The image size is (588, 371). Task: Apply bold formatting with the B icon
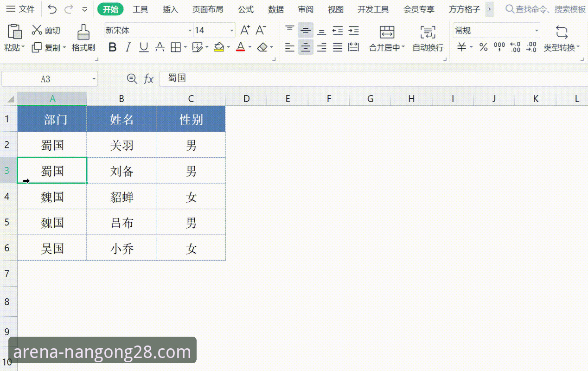click(x=112, y=47)
